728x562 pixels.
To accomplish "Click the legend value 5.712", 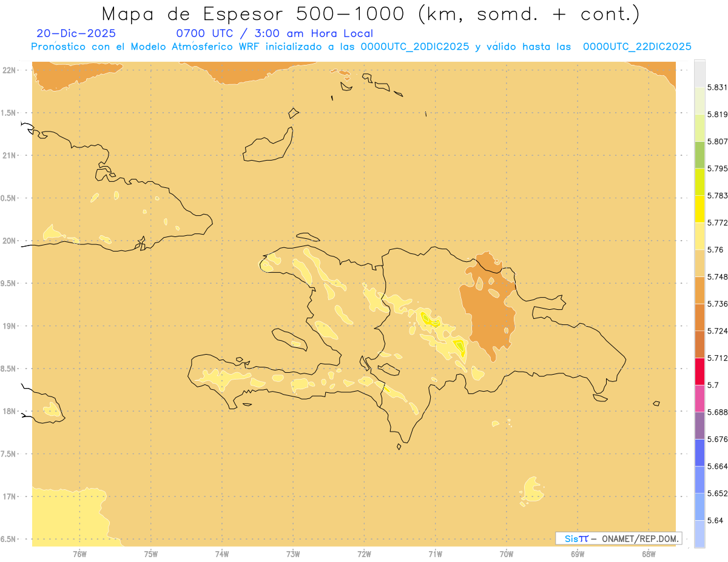I will (717, 358).
